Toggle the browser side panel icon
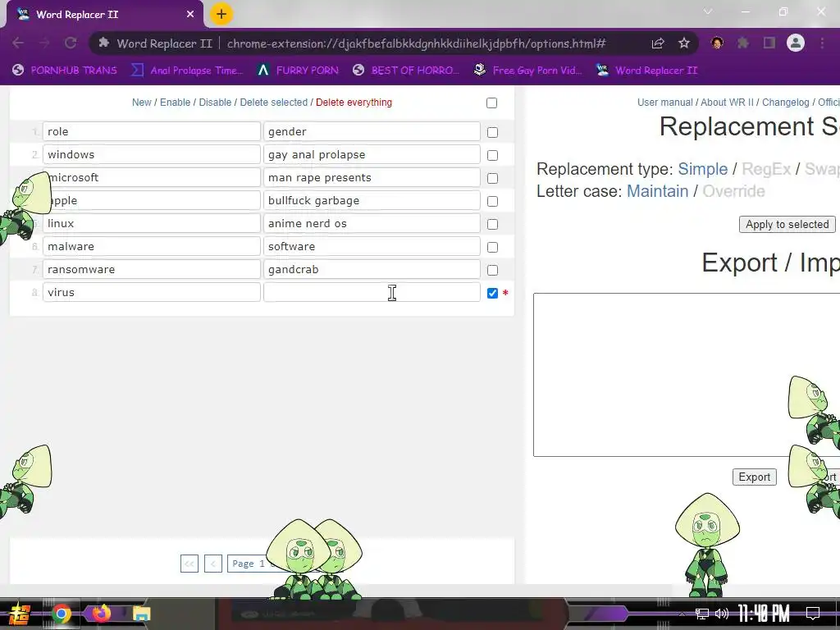Screen dimensions: 840x630 tap(769, 43)
